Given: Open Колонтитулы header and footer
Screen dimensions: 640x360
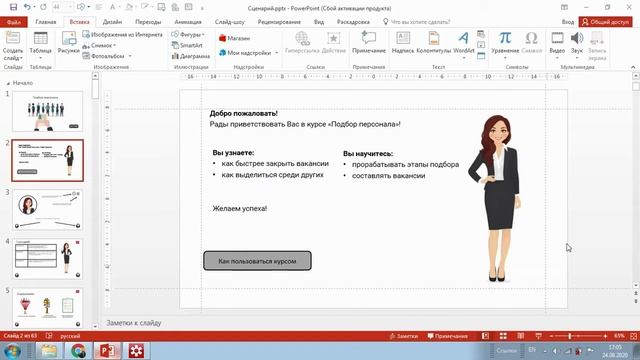Looking at the screenshot, I should tap(433, 42).
